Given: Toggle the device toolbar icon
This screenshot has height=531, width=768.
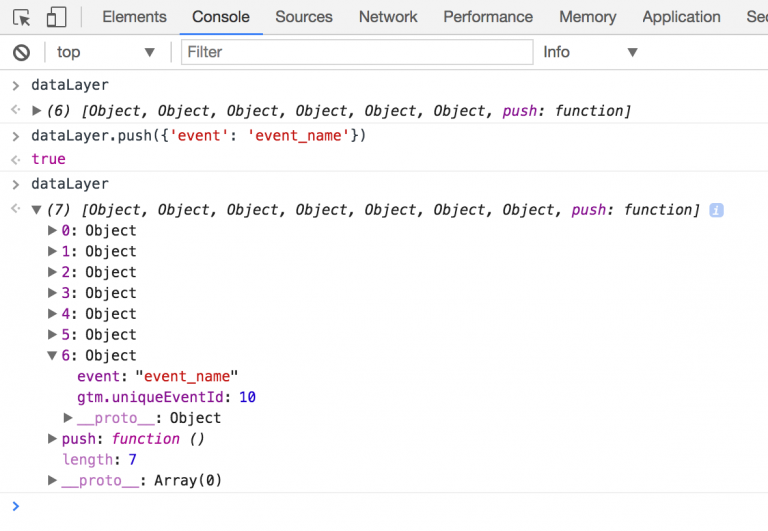Looking at the screenshot, I should (x=56, y=17).
